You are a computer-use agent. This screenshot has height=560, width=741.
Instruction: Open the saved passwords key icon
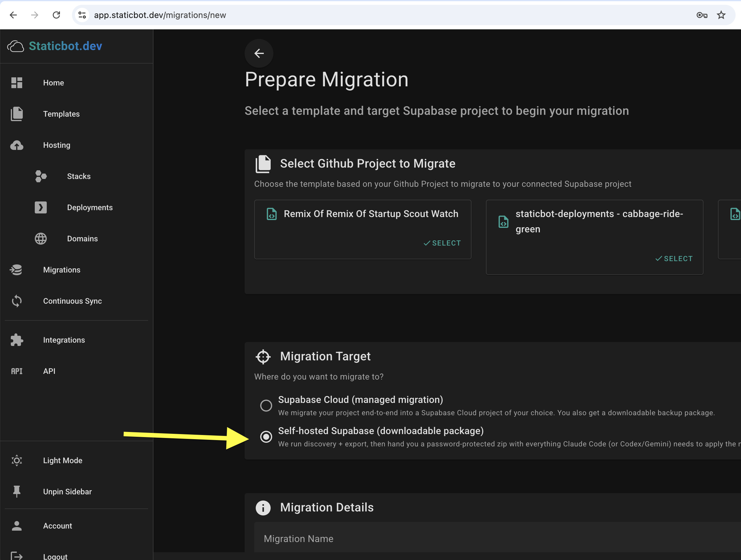coord(701,15)
